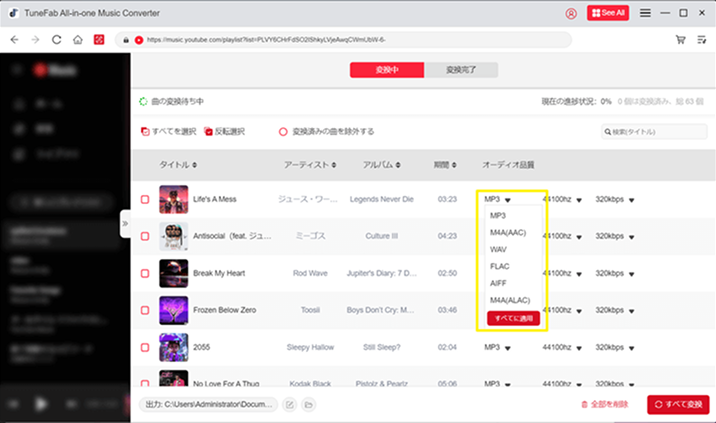Screen dimensions: 716x423
Task: Click the red すべてに適用 button
Action: click(513, 318)
